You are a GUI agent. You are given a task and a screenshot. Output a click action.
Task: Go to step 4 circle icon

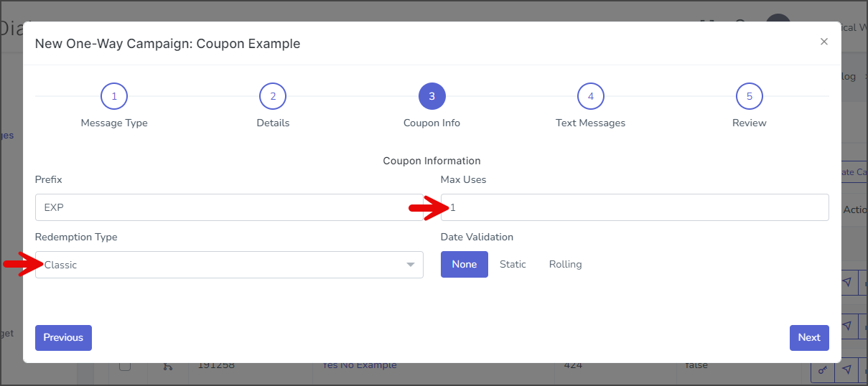point(590,96)
